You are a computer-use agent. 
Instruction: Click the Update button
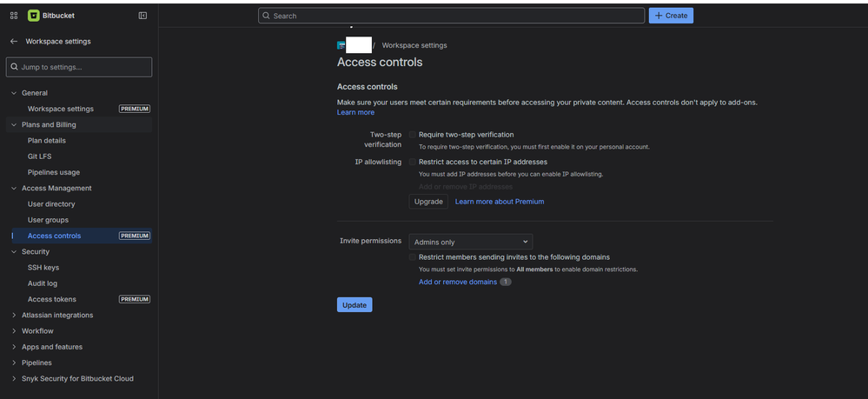[354, 305]
